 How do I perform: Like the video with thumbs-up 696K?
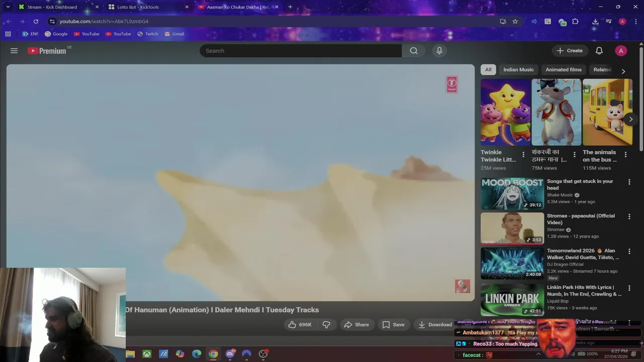[300, 325]
